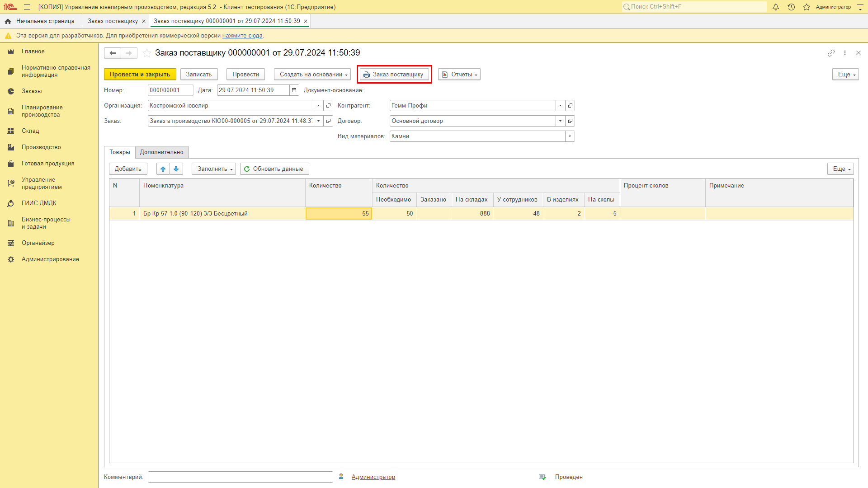868x488 pixels.
Task: Click the Органайзер sidebar icon
Action: [11, 243]
